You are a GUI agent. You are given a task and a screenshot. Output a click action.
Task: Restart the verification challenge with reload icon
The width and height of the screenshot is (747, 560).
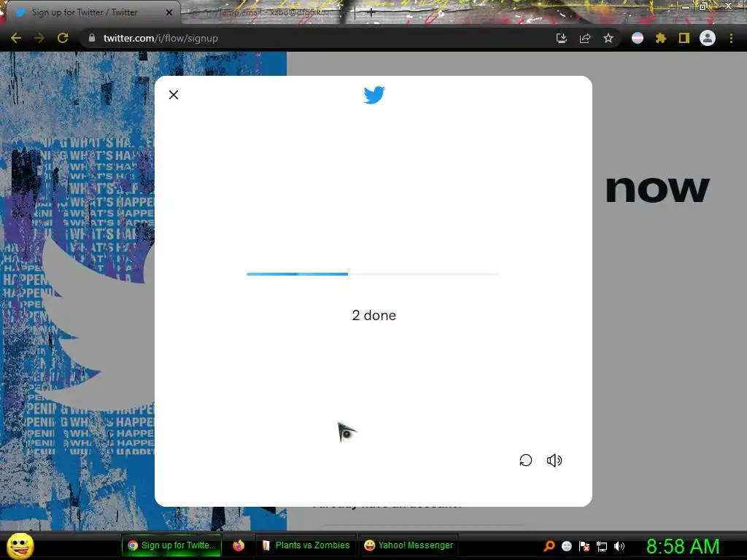[x=525, y=460]
